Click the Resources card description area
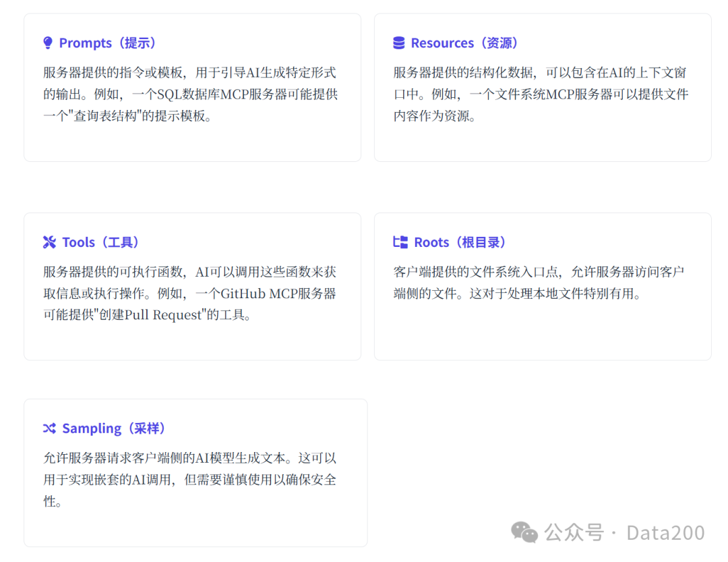The image size is (728, 562). tap(538, 94)
